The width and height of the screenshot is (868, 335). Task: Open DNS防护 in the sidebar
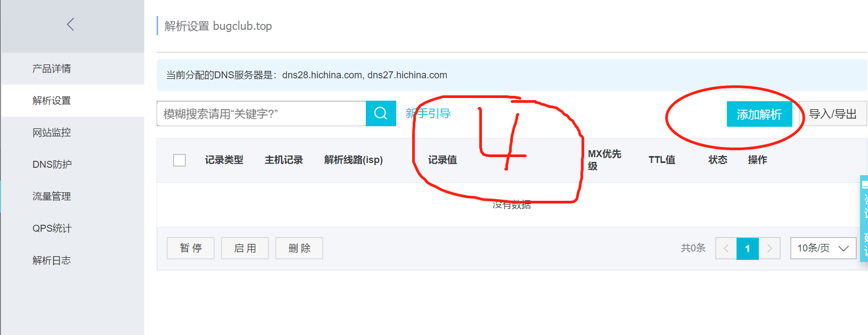click(52, 165)
